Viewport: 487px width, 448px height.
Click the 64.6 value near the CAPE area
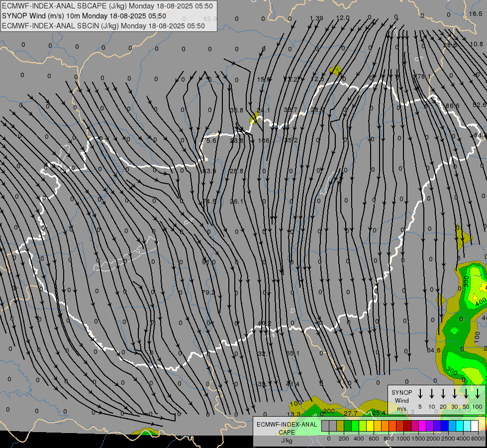434,350
